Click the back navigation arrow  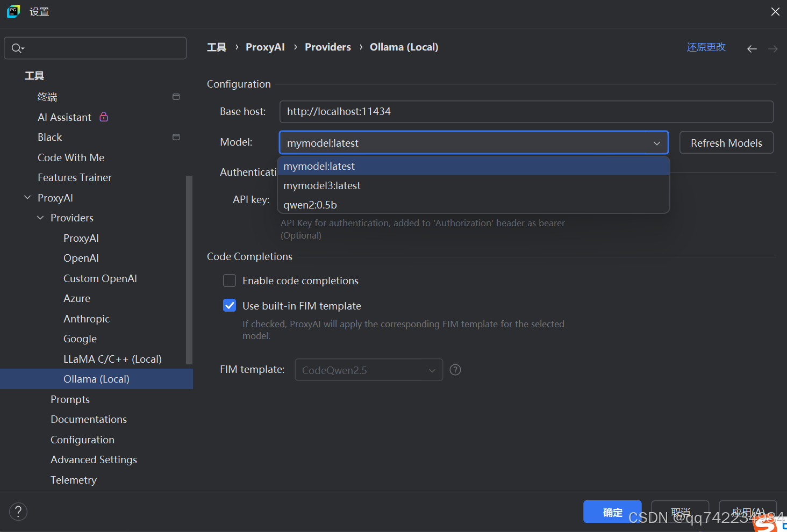point(752,49)
